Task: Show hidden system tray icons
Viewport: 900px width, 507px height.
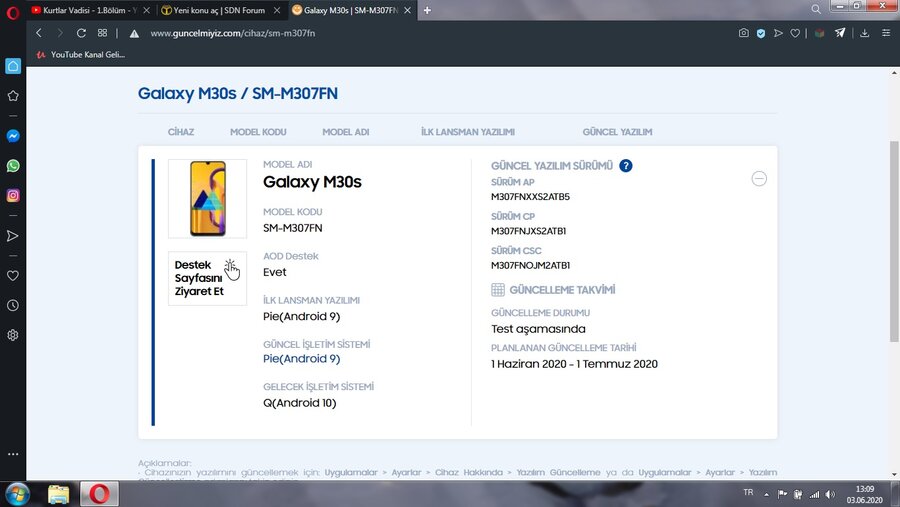Action: [x=766, y=494]
